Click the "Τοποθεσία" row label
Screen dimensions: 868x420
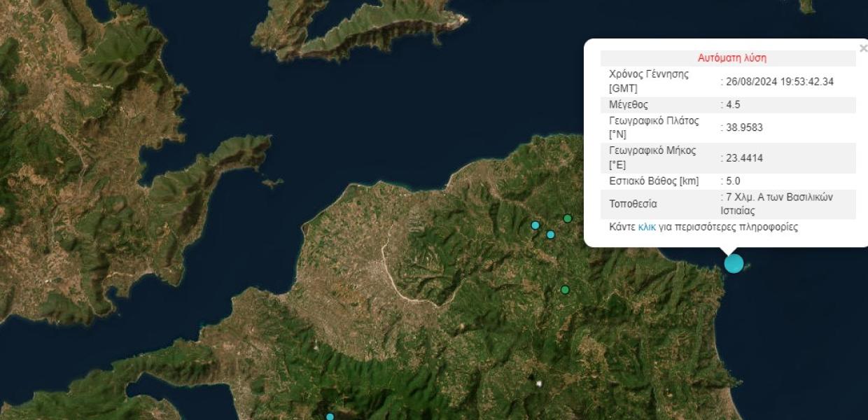pyautogui.click(x=633, y=204)
